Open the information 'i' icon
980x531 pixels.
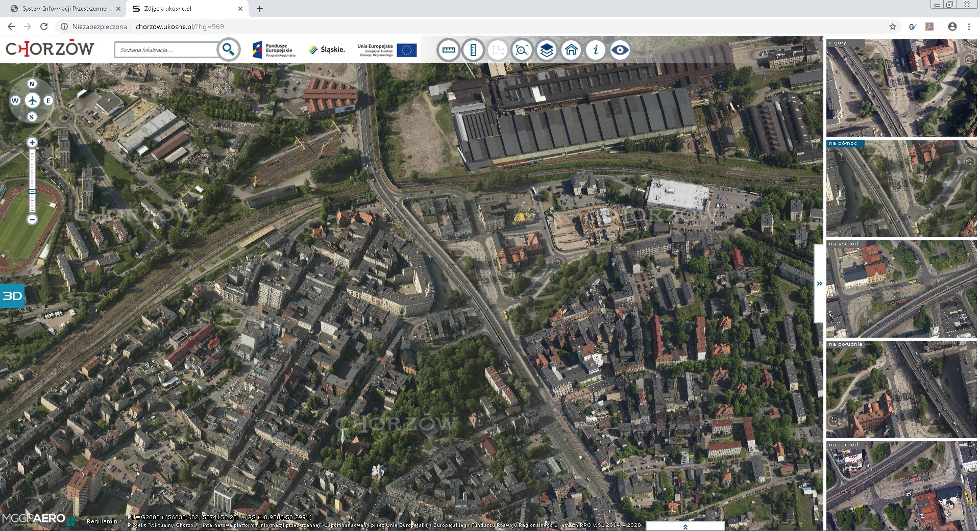click(595, 50)
